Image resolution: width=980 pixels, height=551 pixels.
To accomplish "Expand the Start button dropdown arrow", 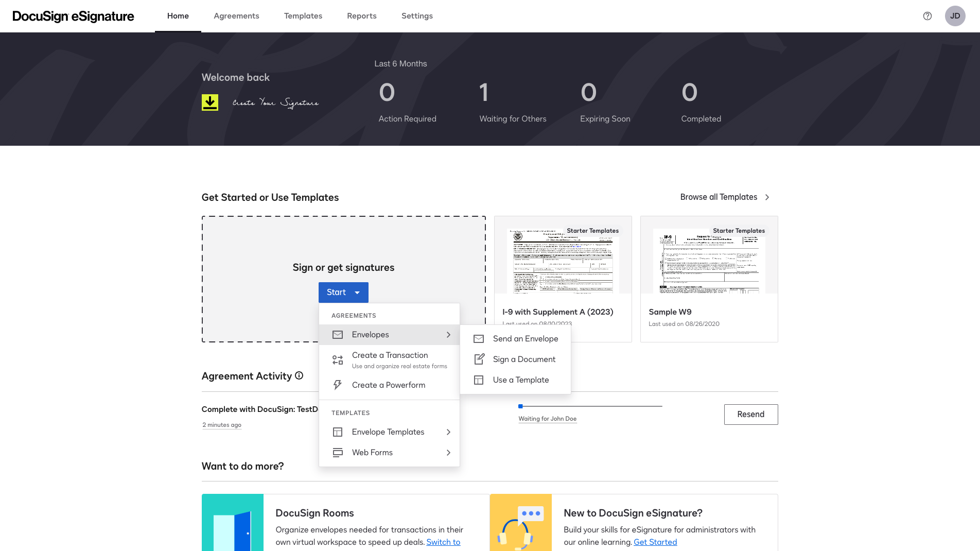I will 357,292.
